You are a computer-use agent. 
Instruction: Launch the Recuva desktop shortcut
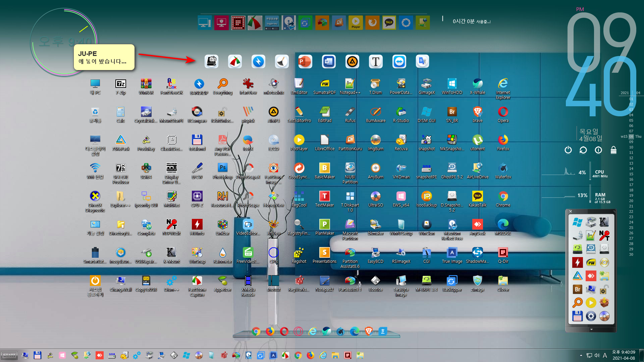pos(401,143)
